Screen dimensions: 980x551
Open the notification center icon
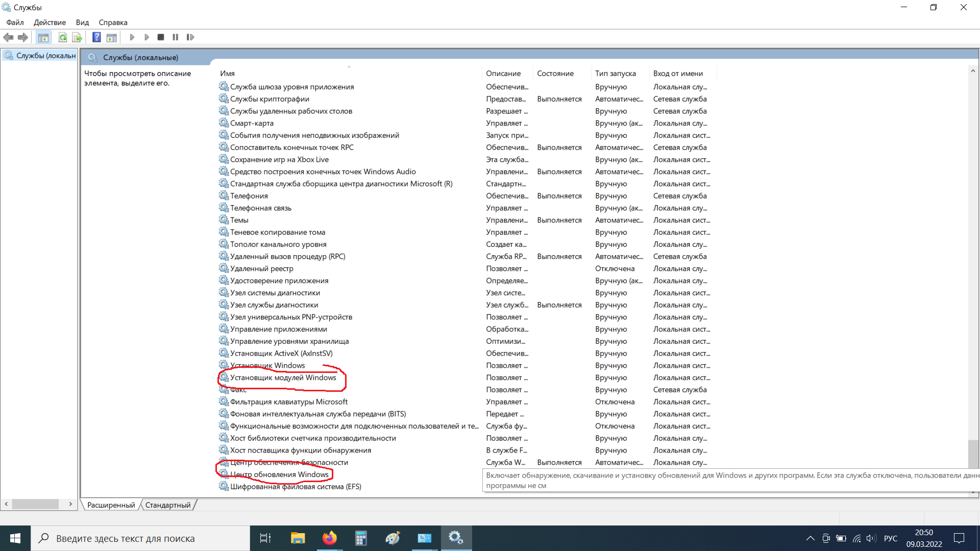tap(959, 538)
